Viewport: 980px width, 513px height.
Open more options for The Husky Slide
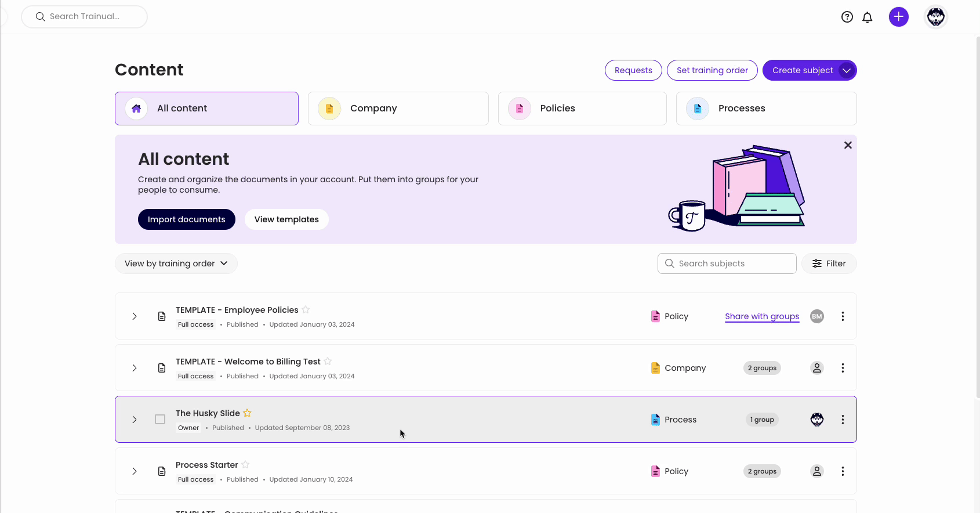point(843,420)
